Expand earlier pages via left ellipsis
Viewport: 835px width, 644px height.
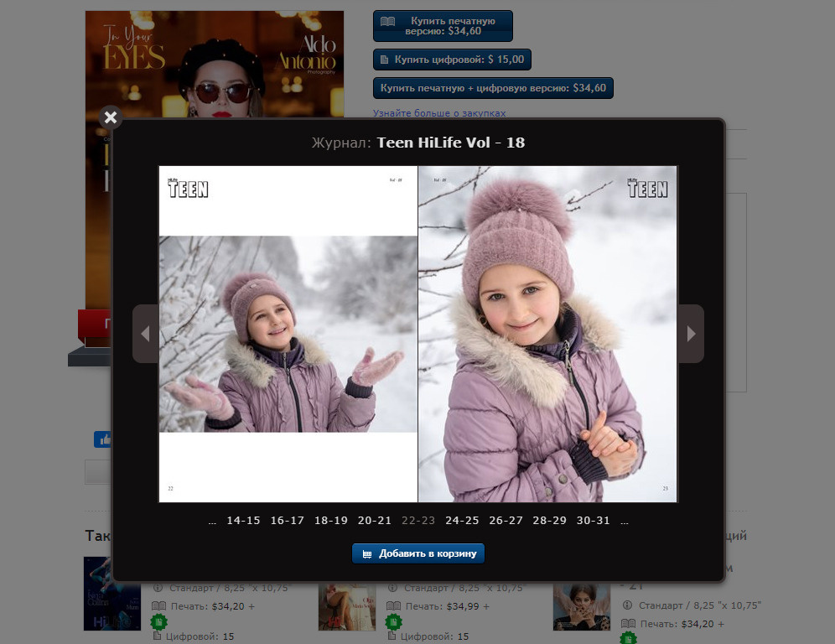click(x=212, y=522)
